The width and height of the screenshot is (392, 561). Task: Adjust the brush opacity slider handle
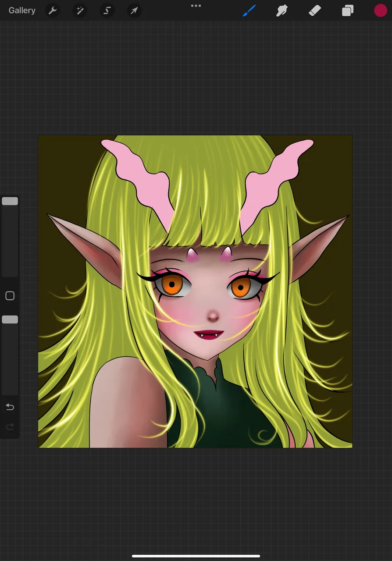coord(10,320)
